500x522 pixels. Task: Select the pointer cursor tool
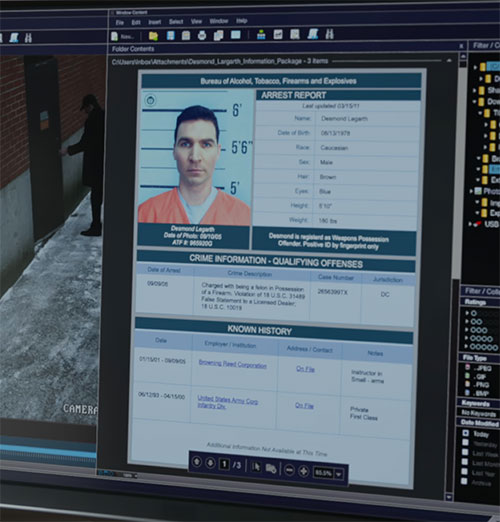coord(256,467)
